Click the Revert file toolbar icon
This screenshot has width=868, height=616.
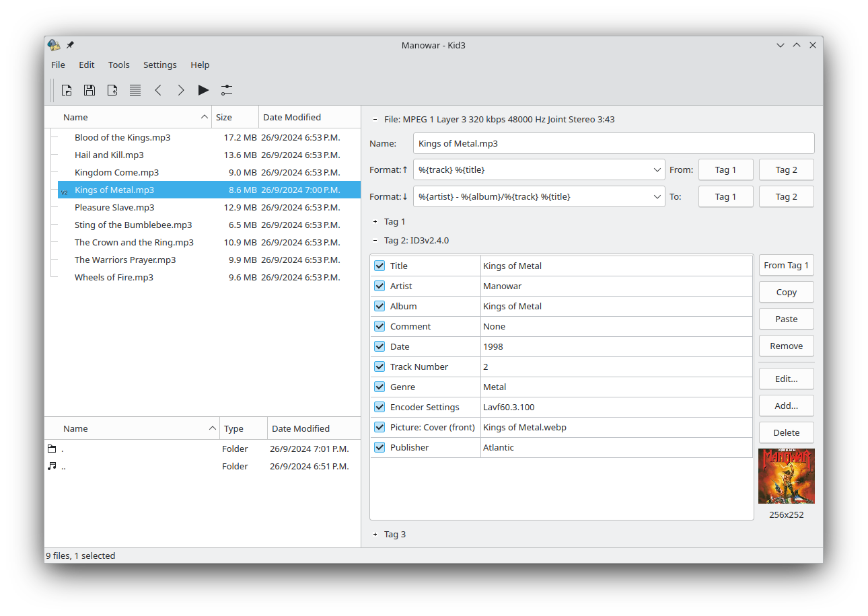(x=112, y=90)
